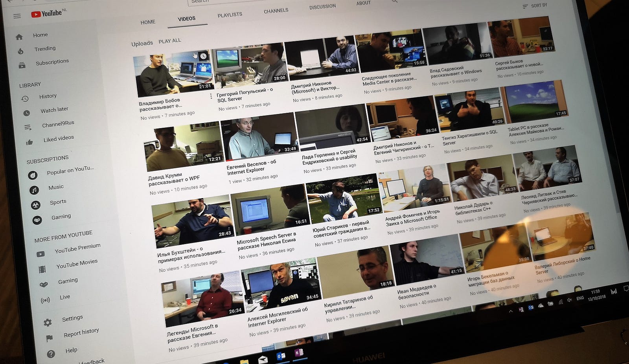Click the Popular on YouTube channel icon
Image resolution: width=629 pixels, height=364 pixels.
point(33,175)
